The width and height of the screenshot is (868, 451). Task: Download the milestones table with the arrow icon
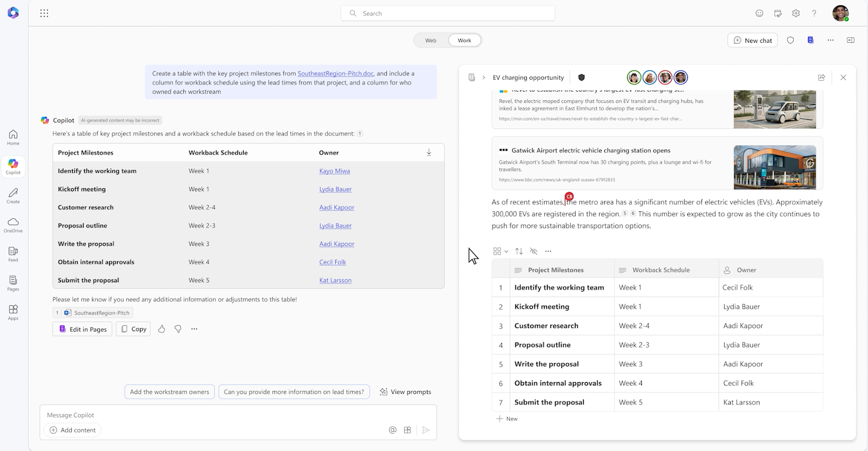(429, 152)
